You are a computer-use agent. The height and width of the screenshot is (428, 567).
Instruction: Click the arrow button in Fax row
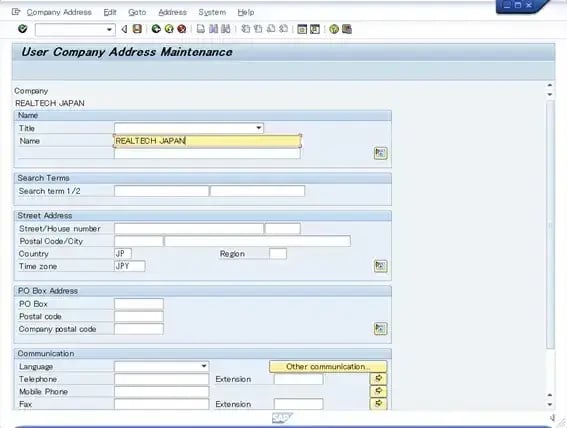click(379, 403)
